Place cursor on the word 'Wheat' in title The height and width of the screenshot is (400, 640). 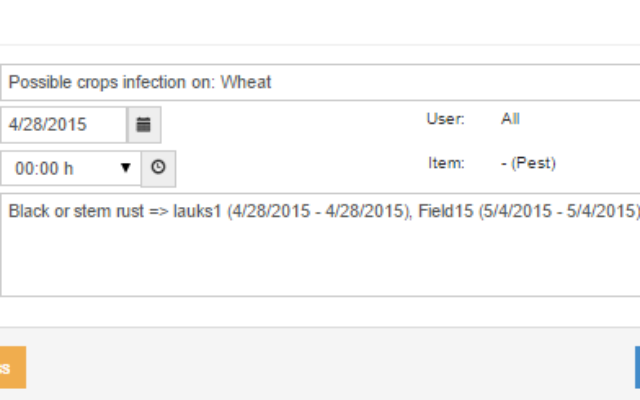click(246, 82)
